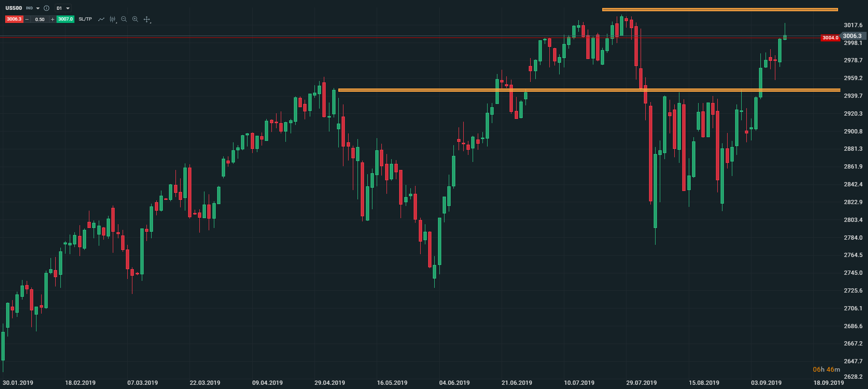Select the crosshair move tool
The height and width of the screenshot is (389, 868).
(x=147, y=19)
